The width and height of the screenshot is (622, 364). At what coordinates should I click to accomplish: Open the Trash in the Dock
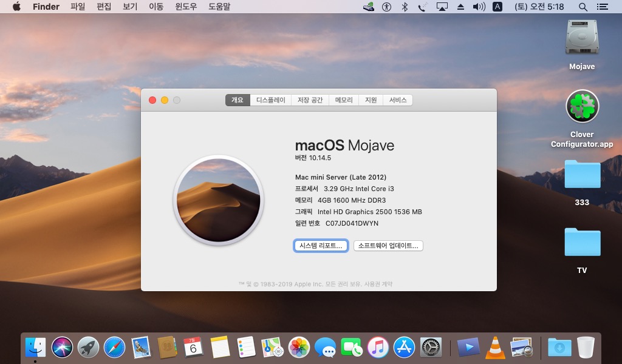[586, 348]
